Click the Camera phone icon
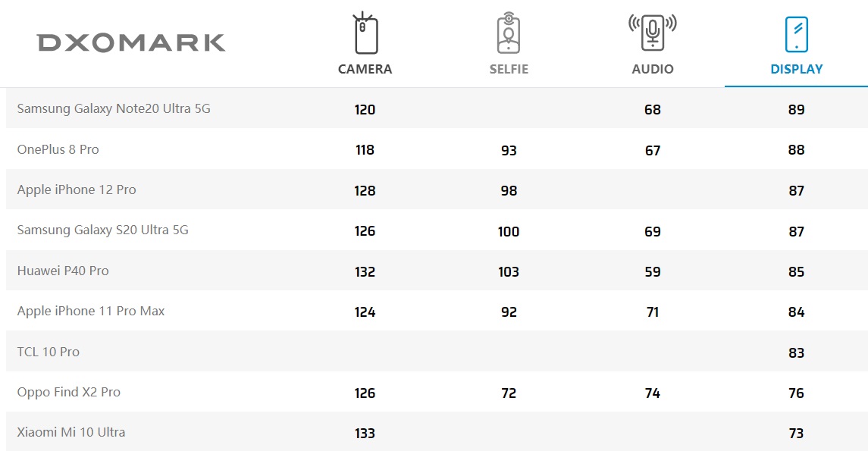The height and width of the screenshot is (451, 868). pos(365,33)
